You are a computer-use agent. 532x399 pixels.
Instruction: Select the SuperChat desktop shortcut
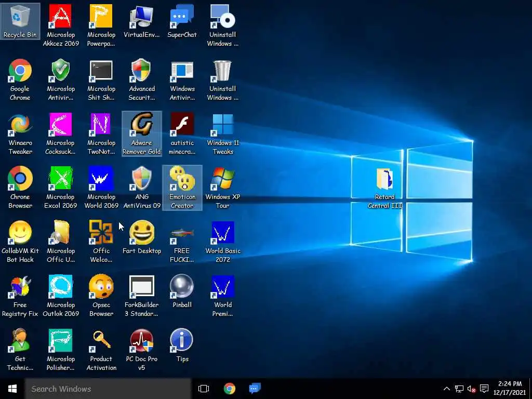182,21
